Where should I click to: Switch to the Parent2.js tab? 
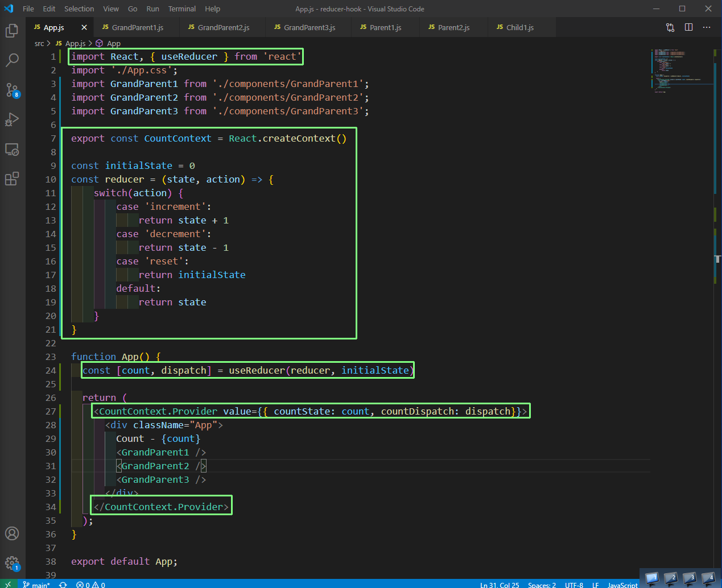point(453,27)
